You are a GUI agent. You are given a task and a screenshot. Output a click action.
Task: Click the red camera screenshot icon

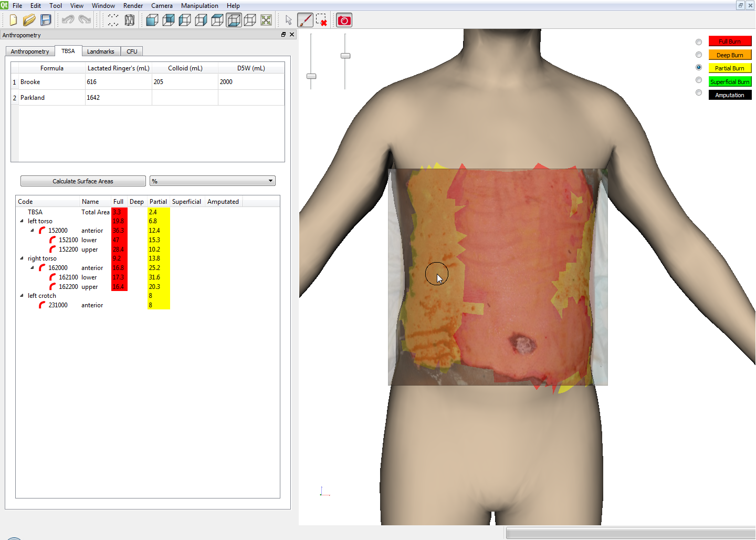[344, 20]
